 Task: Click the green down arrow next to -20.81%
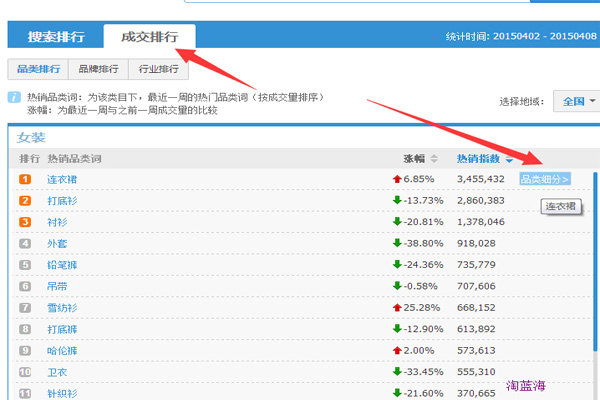point(397,221)
